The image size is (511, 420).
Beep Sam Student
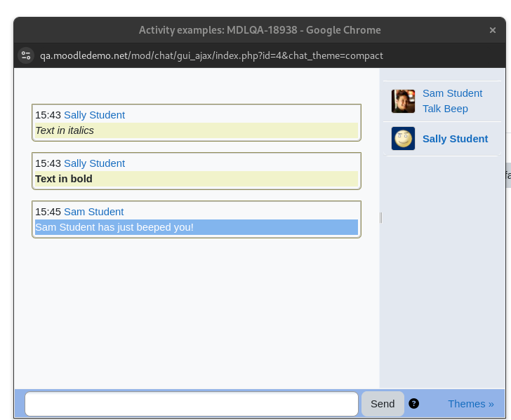click(456, 109)
